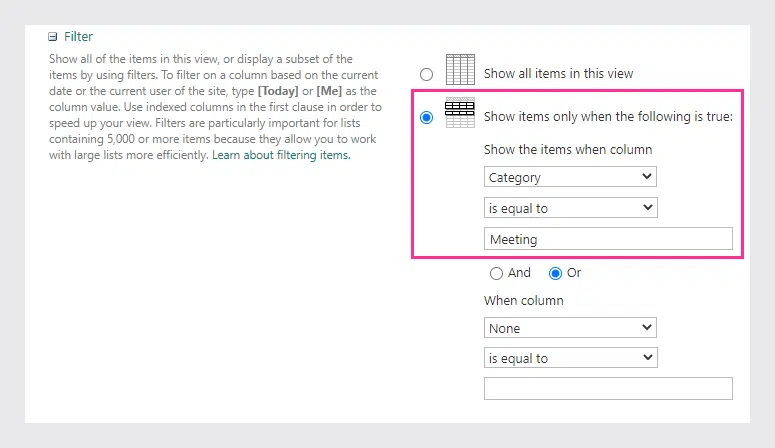Click the filtered table grid icon
This screenshot has height=448, width=775.
[x=460, y=113]
